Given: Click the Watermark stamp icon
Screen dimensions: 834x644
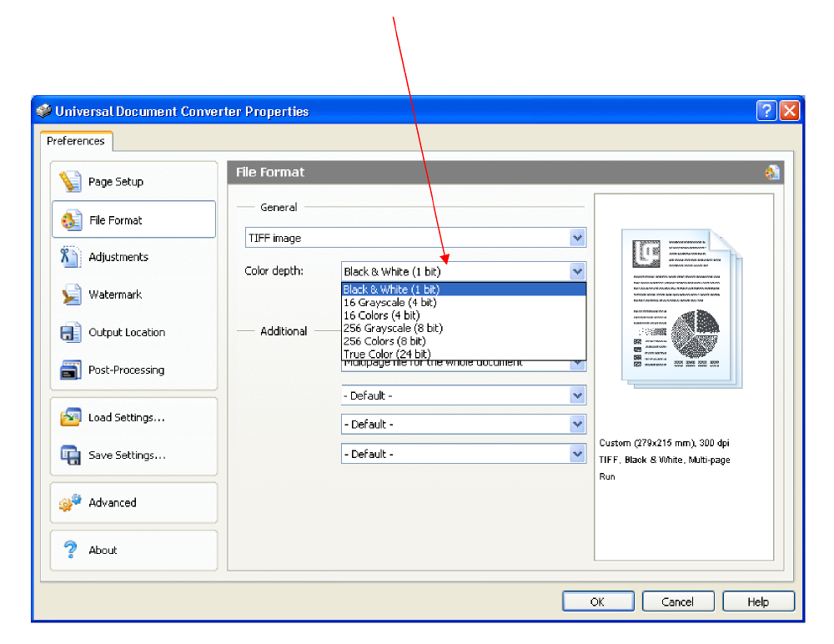Looking at the screenshot, I should pyautogui.click(x=70, y=294).
